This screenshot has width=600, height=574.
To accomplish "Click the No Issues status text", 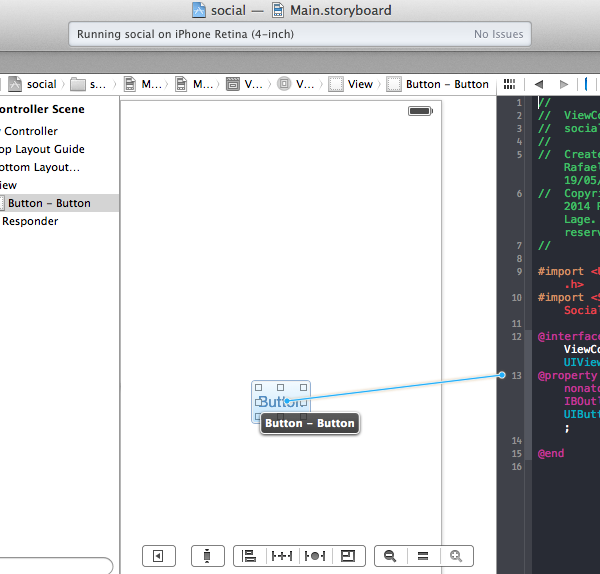I will pyautogui.click(x=498, y=34).
